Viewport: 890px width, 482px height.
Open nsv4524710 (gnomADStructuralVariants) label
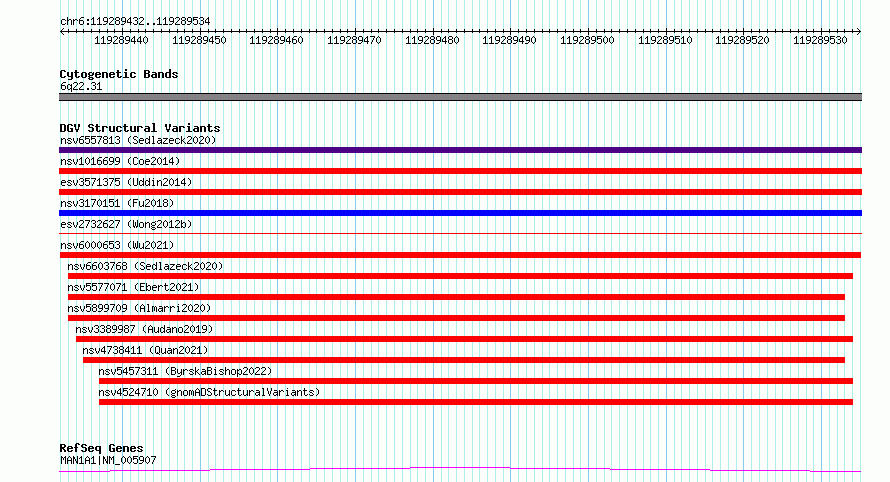209,392
